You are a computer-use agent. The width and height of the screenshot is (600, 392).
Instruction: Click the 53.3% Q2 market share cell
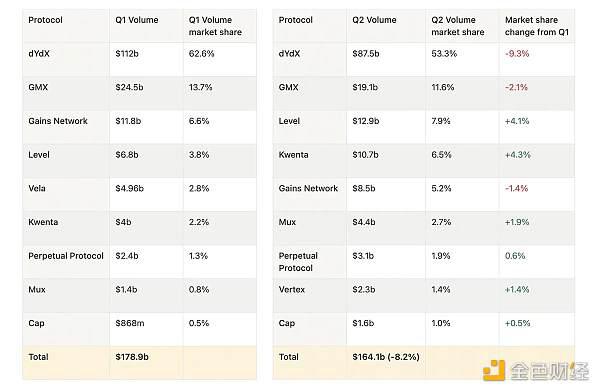click(444, 54)
